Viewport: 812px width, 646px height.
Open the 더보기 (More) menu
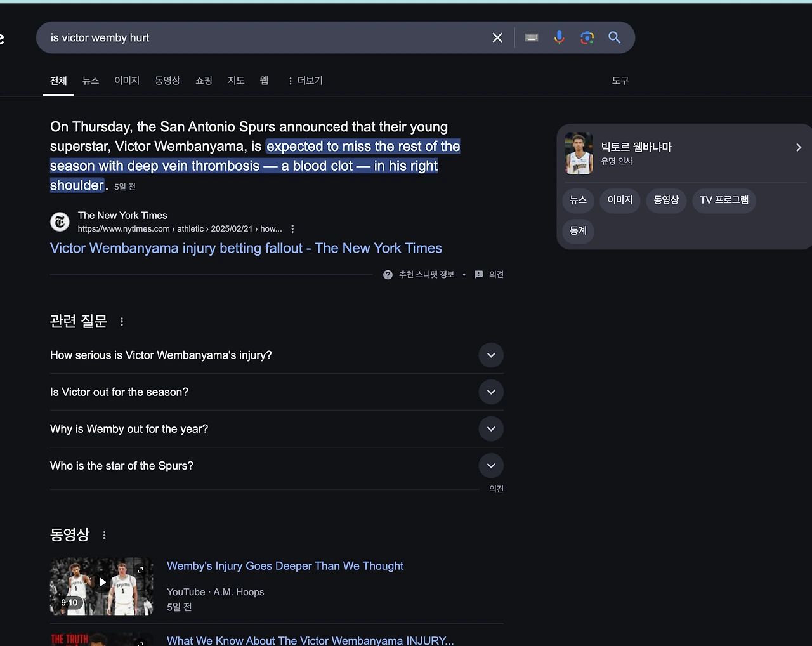tap(305, 81)
